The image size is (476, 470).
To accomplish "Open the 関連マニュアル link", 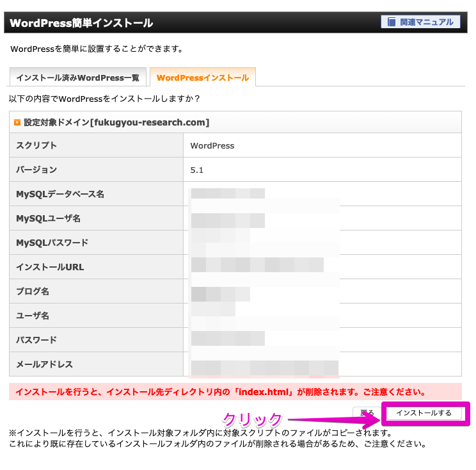I will pyautogui.click(x=420, y=22).
